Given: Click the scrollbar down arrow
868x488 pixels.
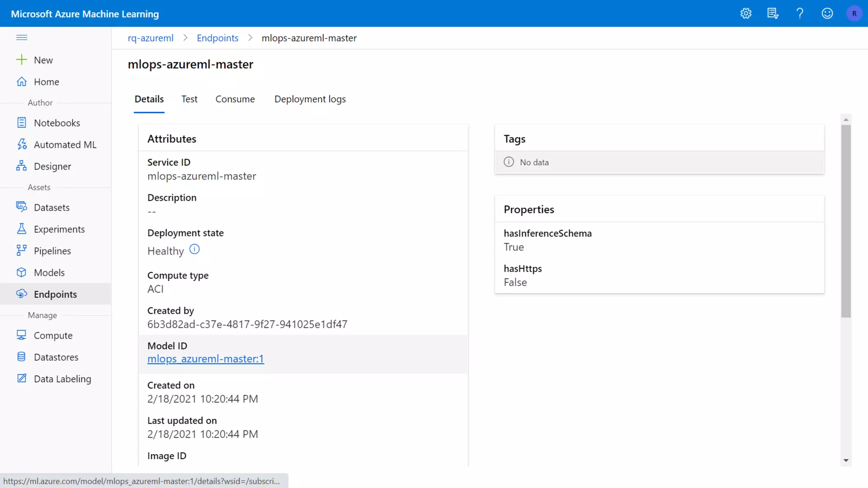Looking at the screenshot, I should pos(846,460).
